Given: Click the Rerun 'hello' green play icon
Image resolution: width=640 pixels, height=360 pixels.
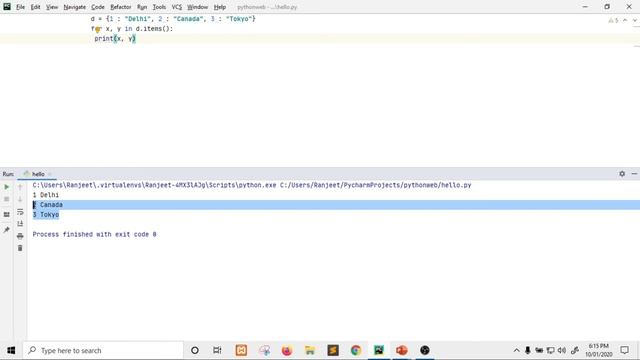Looking at the screenshot, I should [7, 187].
